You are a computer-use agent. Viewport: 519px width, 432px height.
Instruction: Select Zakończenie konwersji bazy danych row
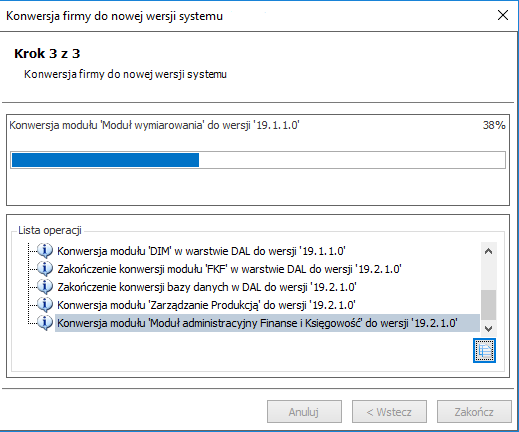pyautogui.click(x=207, y=287)
